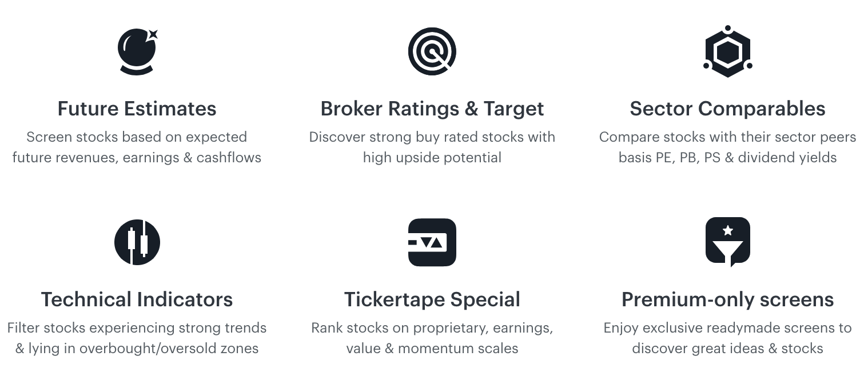The width and height of the screenshot is (868, 376).
Task: Click the hexagon Sector Comparables icon
Action: pos(727,51)
